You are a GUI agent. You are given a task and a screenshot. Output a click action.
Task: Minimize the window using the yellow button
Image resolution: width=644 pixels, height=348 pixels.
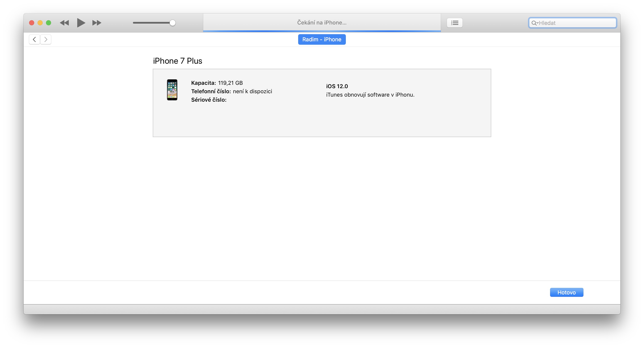coord(40,23)
